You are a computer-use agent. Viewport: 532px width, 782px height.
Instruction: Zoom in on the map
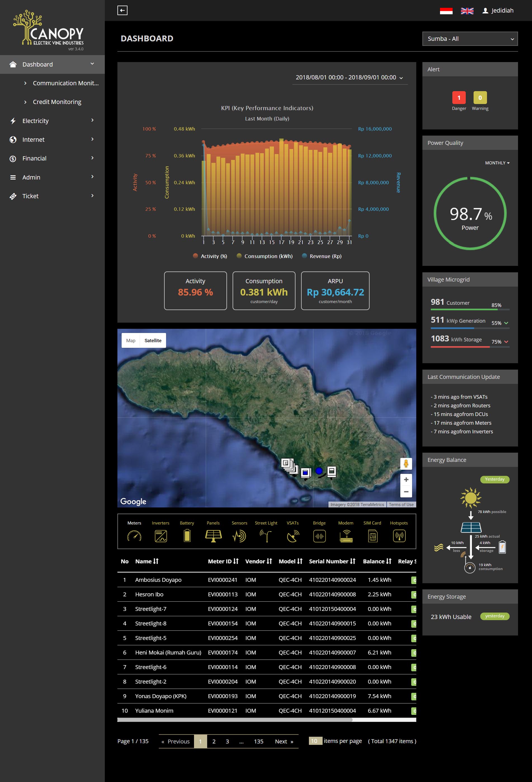[x=406, y=479]
